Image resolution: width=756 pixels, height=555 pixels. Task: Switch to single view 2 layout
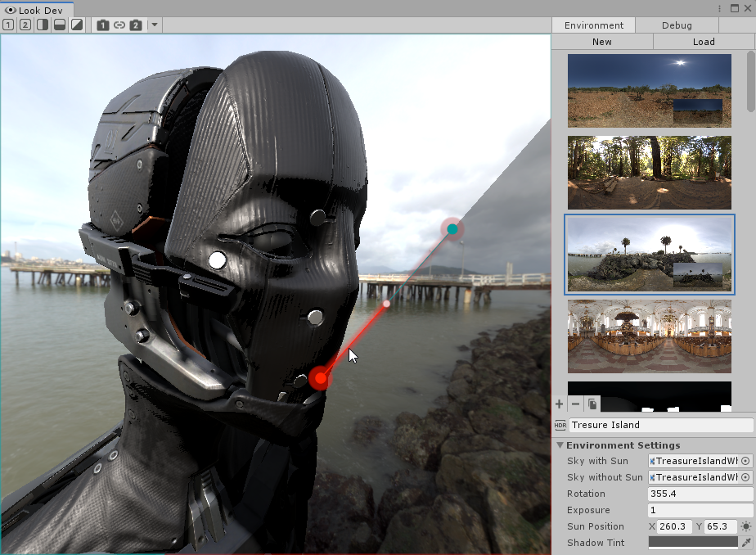[x=25, y=25]
